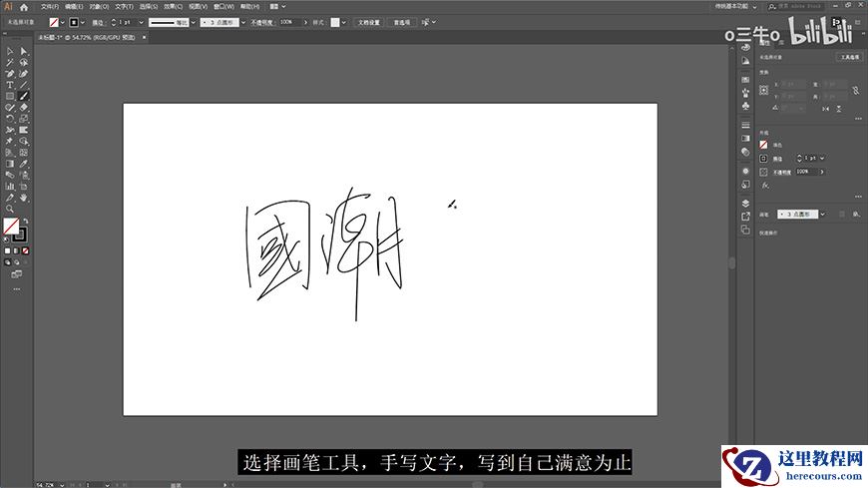This screenshot has width=868, height=488.
Task: Open graphic style dropdown in control bar
Action: click(x=344, y=23)
